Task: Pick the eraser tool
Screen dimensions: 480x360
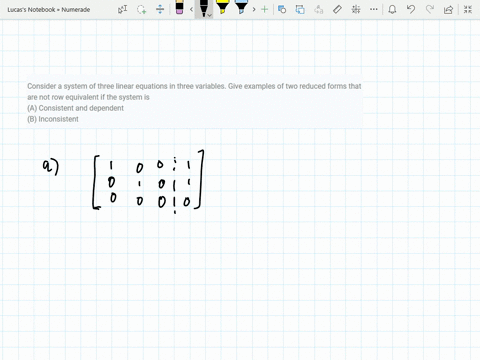Action: (x=179, y=8)
